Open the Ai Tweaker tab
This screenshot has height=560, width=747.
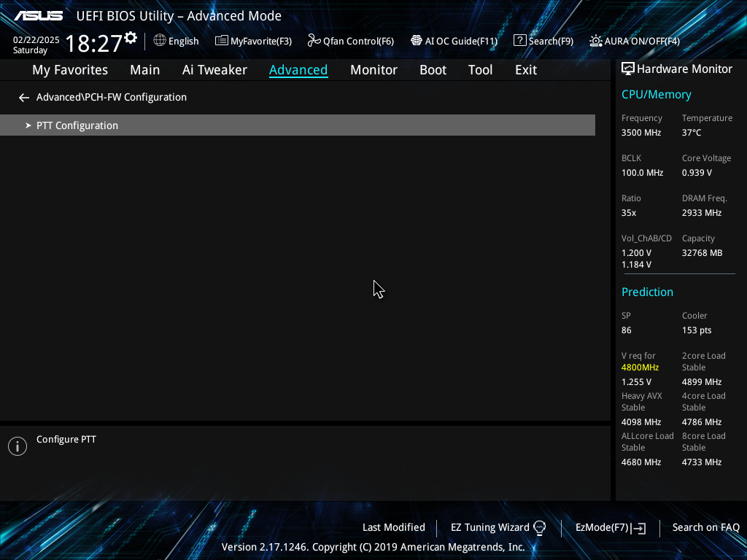click(x=214, y=70)
